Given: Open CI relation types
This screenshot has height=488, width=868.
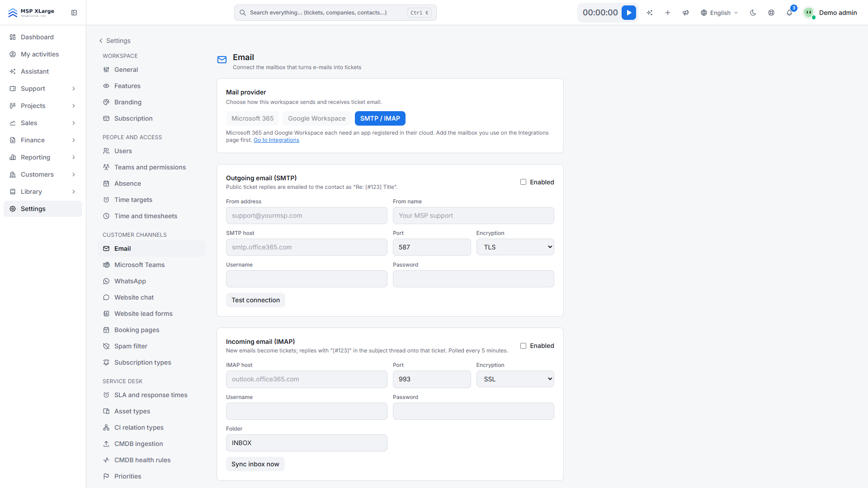Looking at the screenshot, I should pyautogui.click(x=151, y=427).
